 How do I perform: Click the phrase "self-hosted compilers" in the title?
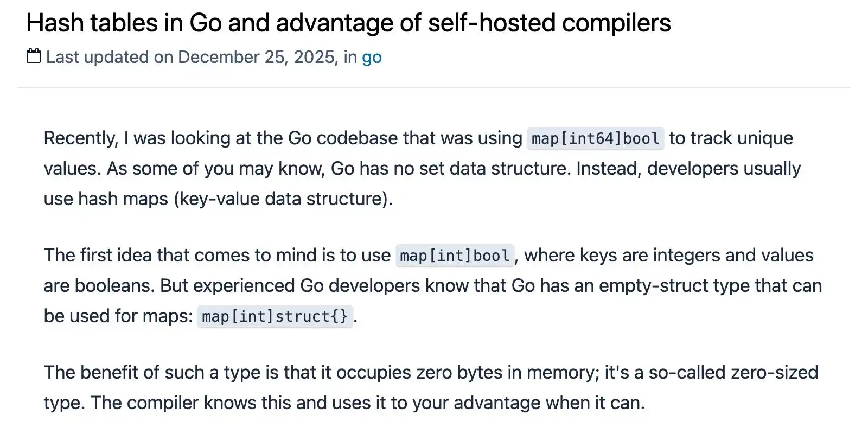[x=549, y=23]
